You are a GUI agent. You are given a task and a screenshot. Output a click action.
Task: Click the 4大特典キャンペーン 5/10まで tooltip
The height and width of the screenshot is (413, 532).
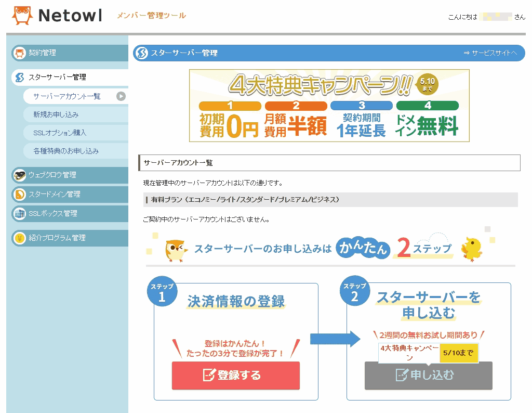[429, 353]
